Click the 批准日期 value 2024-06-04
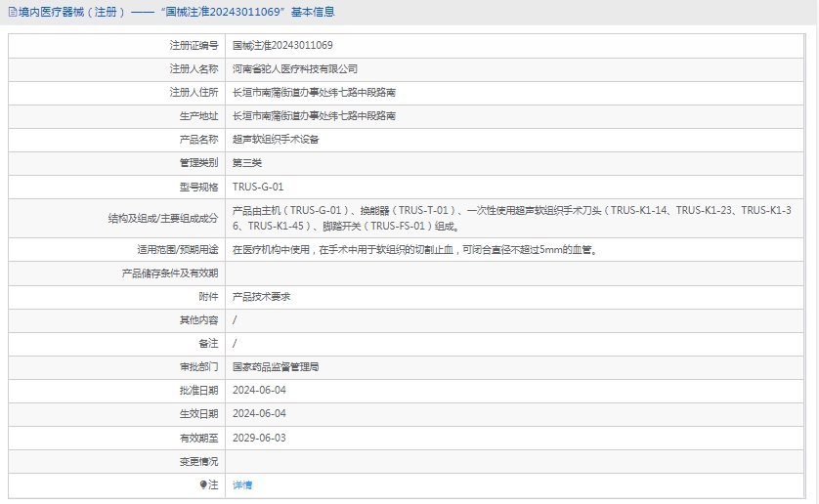The height and width of the screenshot is (504, 819). tap(259, 390)
